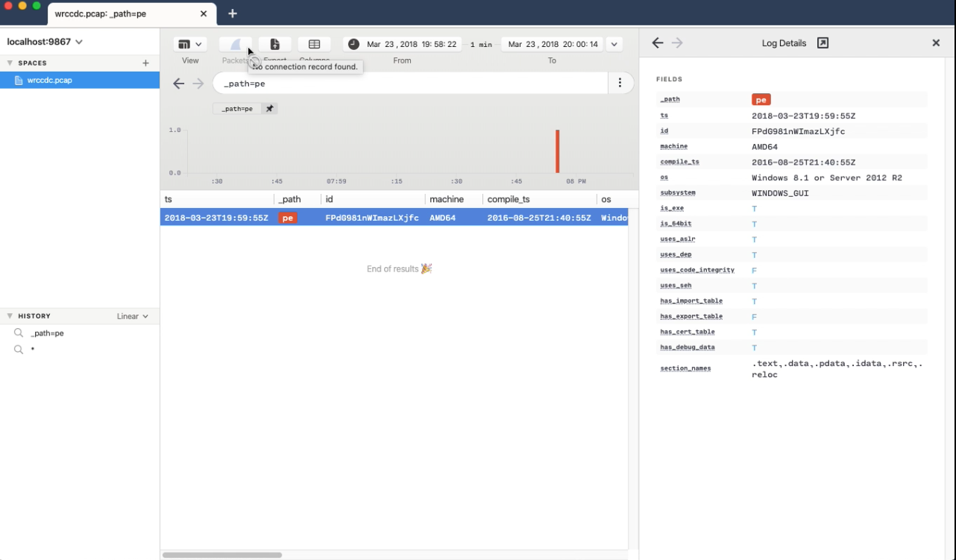Click the back arrow in Log Details
Screen dimensions: 956x560
(x=655, y=43)
